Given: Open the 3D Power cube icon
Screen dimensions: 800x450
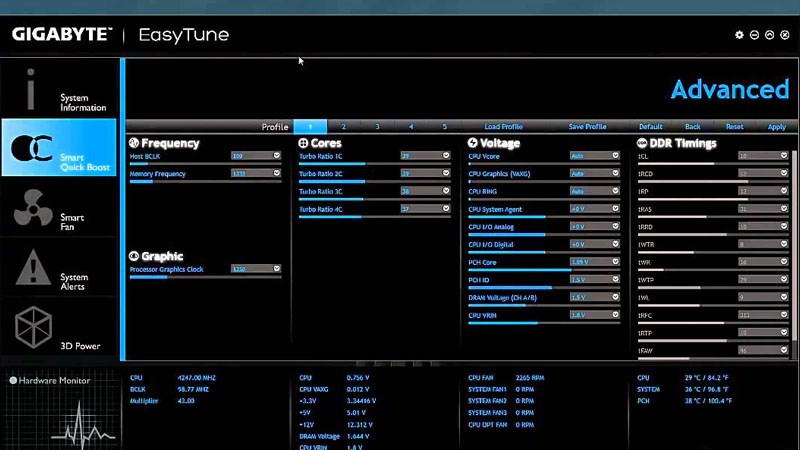Looking at the screenshot, I should click(x=32, y=324).
